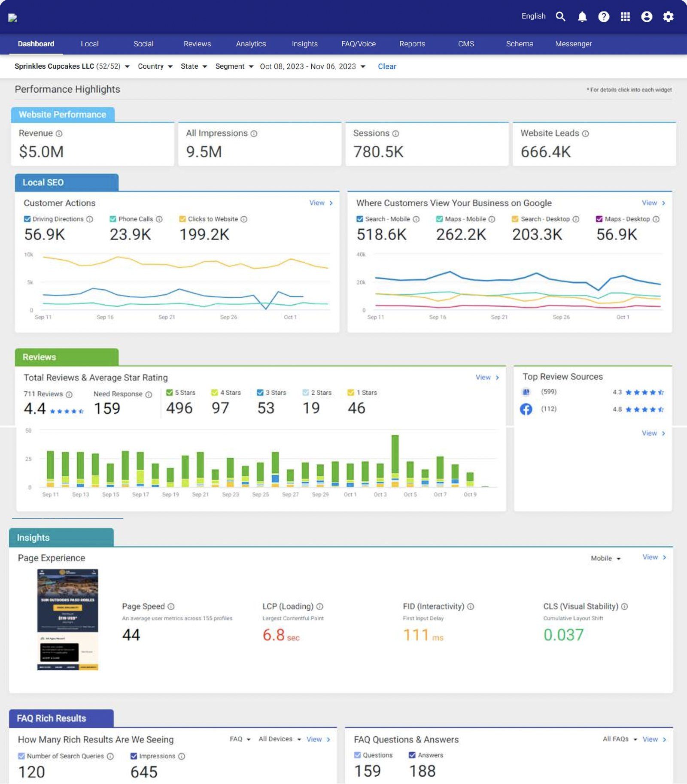Open the Mobile device dropdown
Image resolution: width=687 pixels, height=784 pixels.
pyautogui.click(x=606, y=558)
